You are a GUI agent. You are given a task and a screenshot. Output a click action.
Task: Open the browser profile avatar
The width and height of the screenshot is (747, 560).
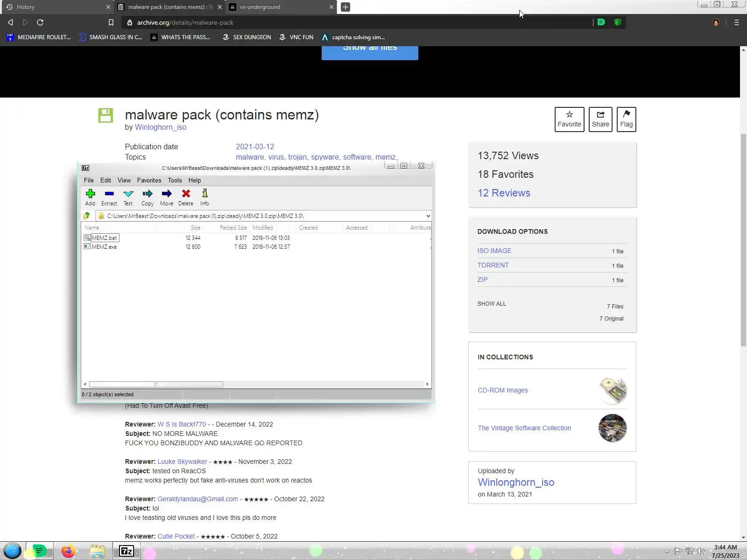pyautogui.click(x=716, y=22)
